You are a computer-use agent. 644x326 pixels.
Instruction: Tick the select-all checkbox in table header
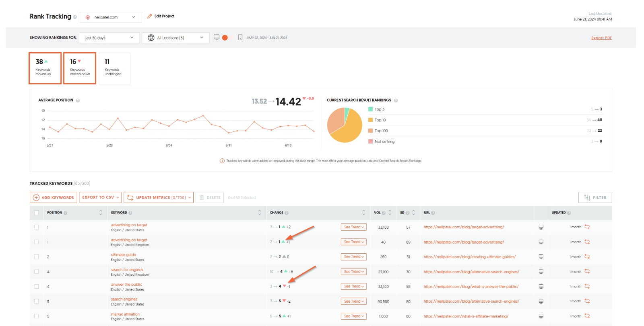(37, 213)
